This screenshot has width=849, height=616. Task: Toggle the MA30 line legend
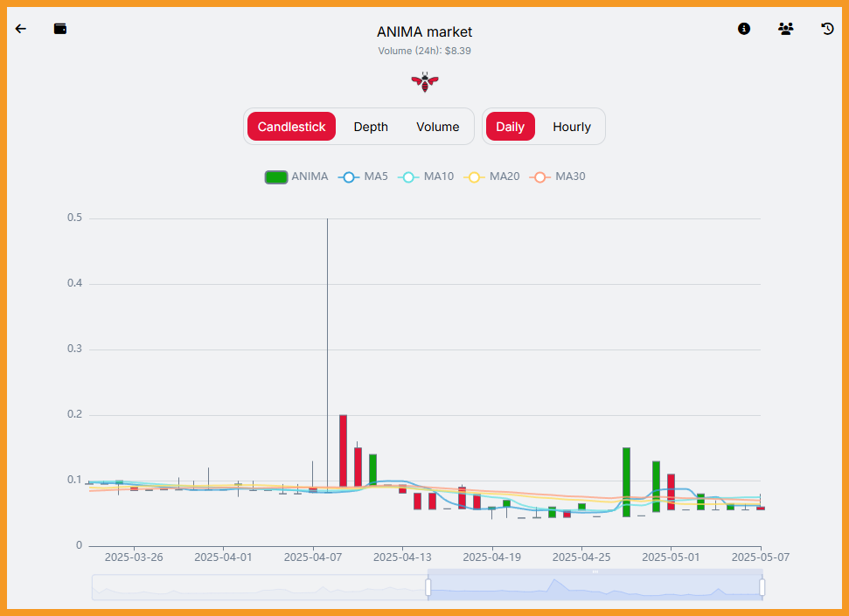[558, 177]
